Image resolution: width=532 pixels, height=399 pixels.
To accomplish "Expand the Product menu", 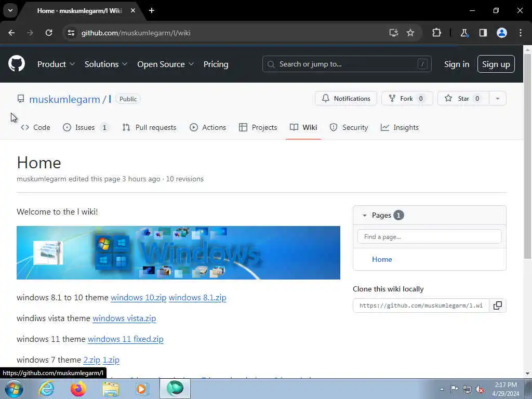I will (56, 64).
